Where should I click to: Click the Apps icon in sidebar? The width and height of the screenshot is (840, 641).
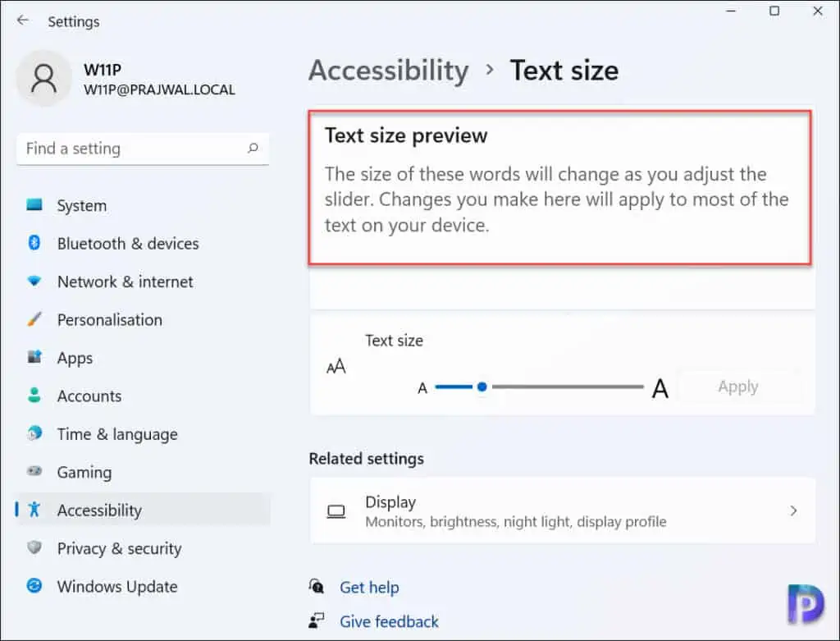click(x=34, y=357)
